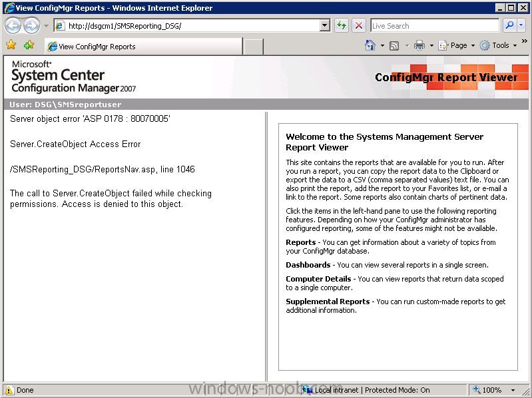Open the recent pages dropdown arrow
This screenshot has height=398, width=532.
[x=46, y=26]
